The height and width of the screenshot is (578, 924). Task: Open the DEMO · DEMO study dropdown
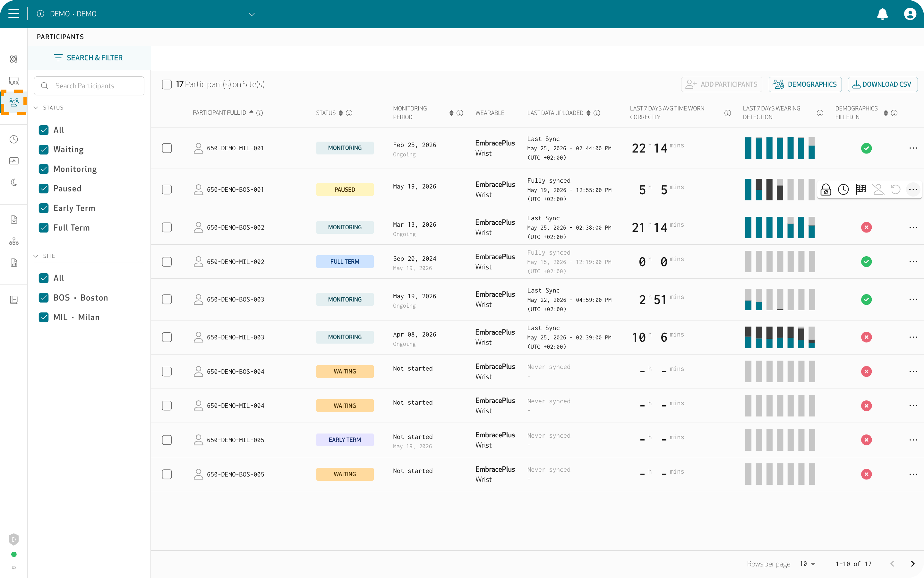coord(252,14)
